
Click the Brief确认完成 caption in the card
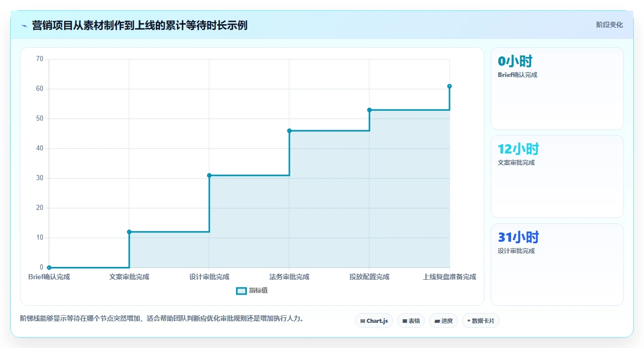pos(517,75)
